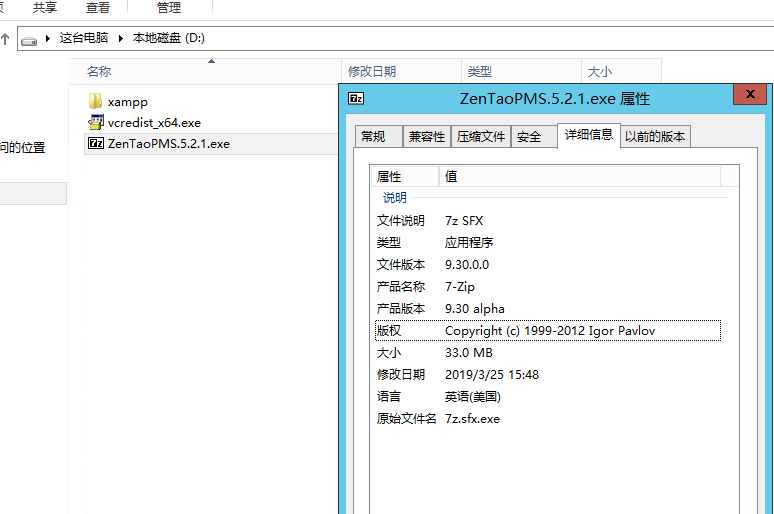Click 本地磁盘 (D:) in the address bar

coord(169,38)
